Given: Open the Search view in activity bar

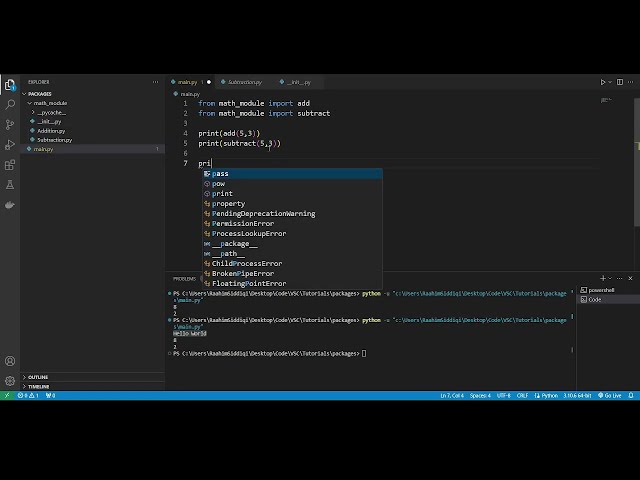Looking at the screenshot, I should pyautogui.click(x=10, y=104).
